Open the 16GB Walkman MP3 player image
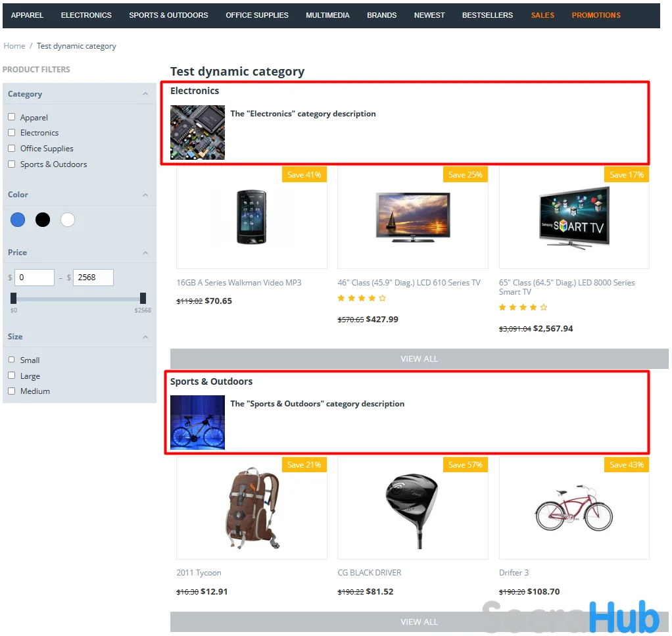The height and width of the screenshot is (636, 672). coord(252,217)
